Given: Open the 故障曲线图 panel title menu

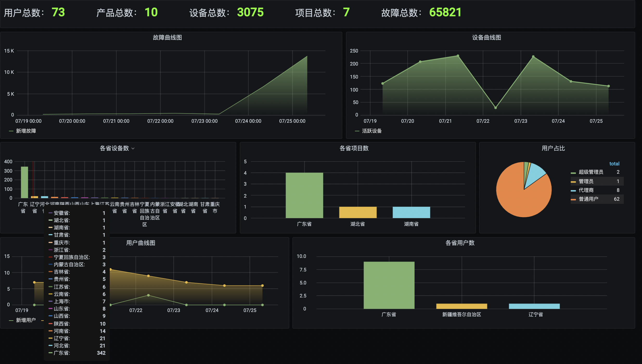Looking at the screenshot, I should [x=167, y=38].
